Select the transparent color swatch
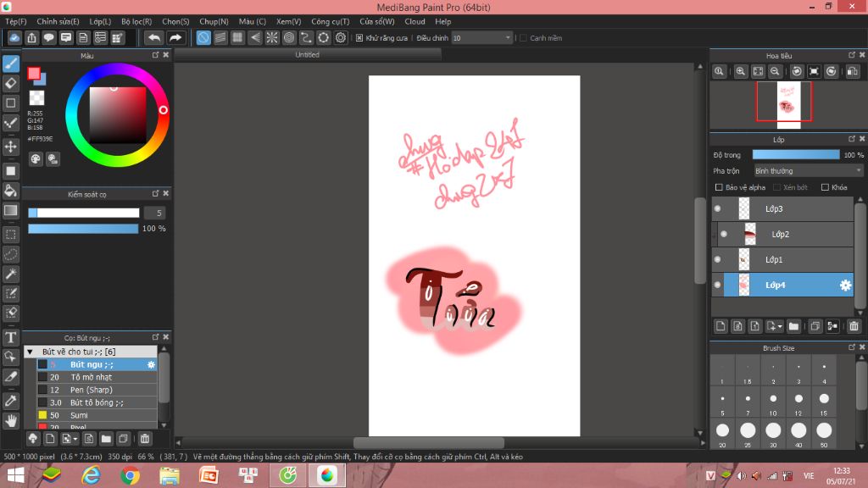868x488 pixels. 36,98
